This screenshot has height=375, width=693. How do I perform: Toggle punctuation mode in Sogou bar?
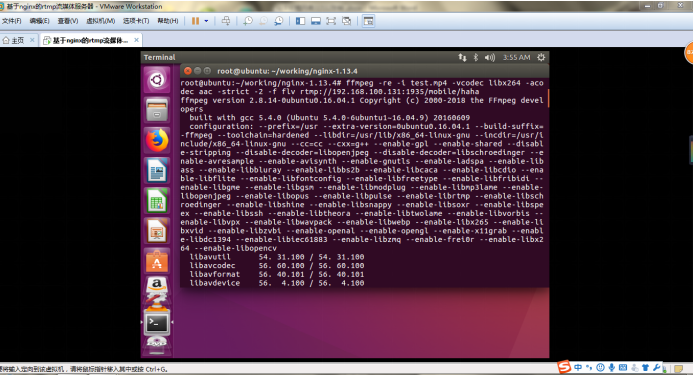[x=589, y=367]
